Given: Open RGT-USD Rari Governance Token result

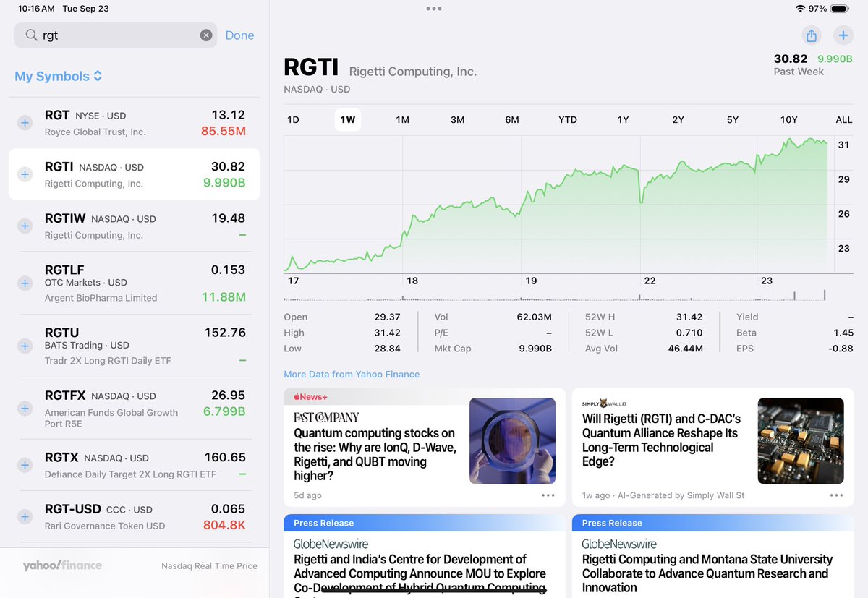Looking at the screenshot, I should pyautogui.click(x=135, y=517).
